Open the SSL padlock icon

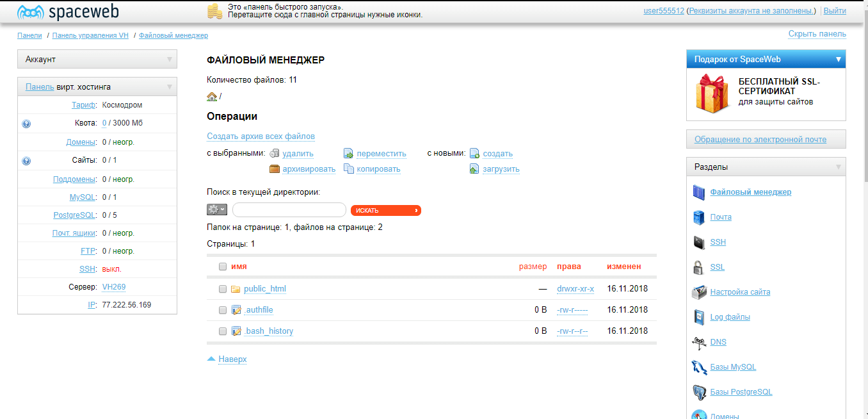(x=699, y=268)
